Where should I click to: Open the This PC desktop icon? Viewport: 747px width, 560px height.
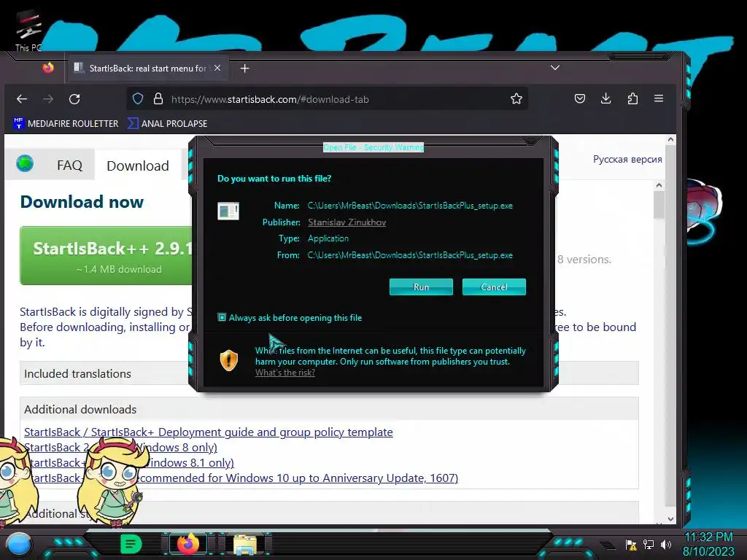coord(28,31)
